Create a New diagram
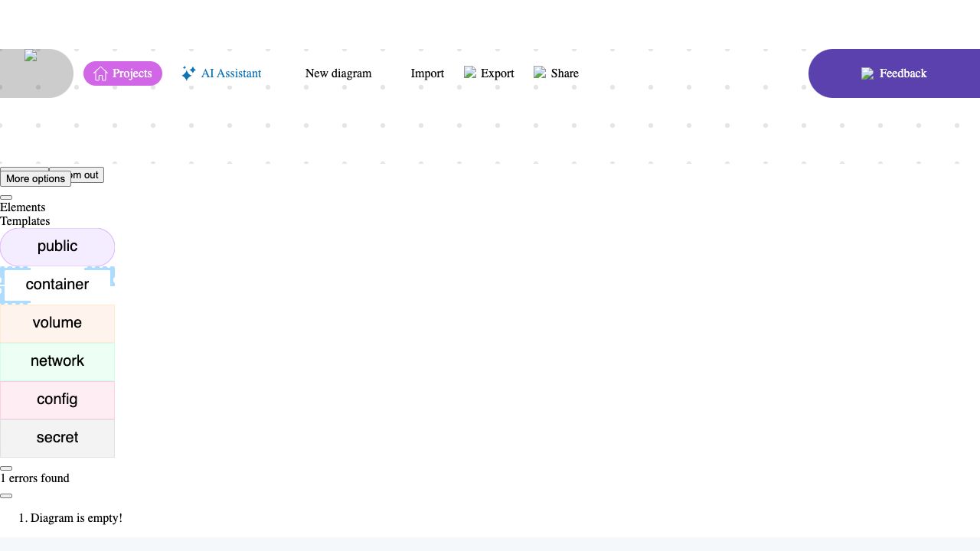This screenshot has width=980, height=551. [338, 73]
